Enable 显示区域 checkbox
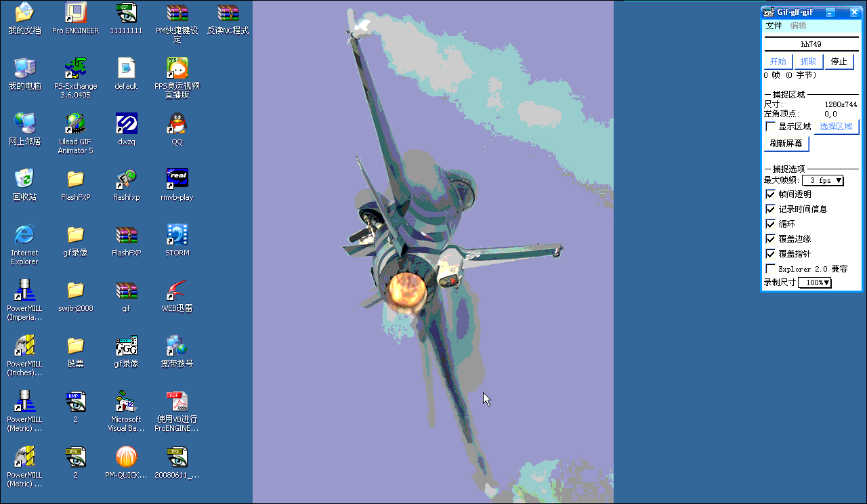 click(770, 126)
